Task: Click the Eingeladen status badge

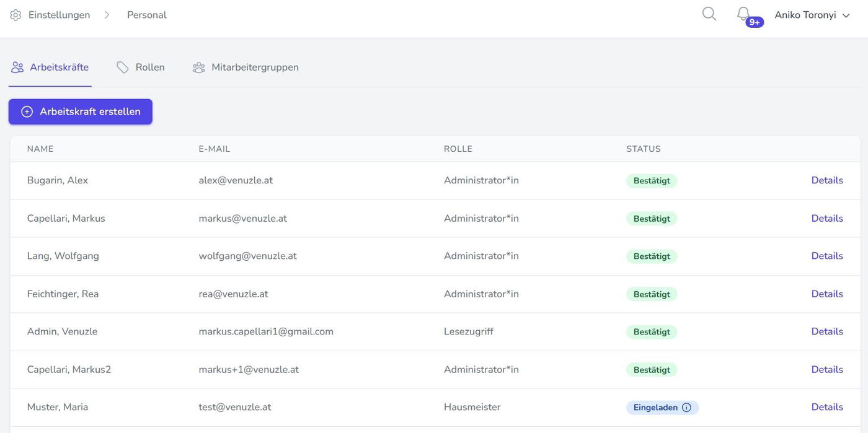Action: click(x=655, y=408)
